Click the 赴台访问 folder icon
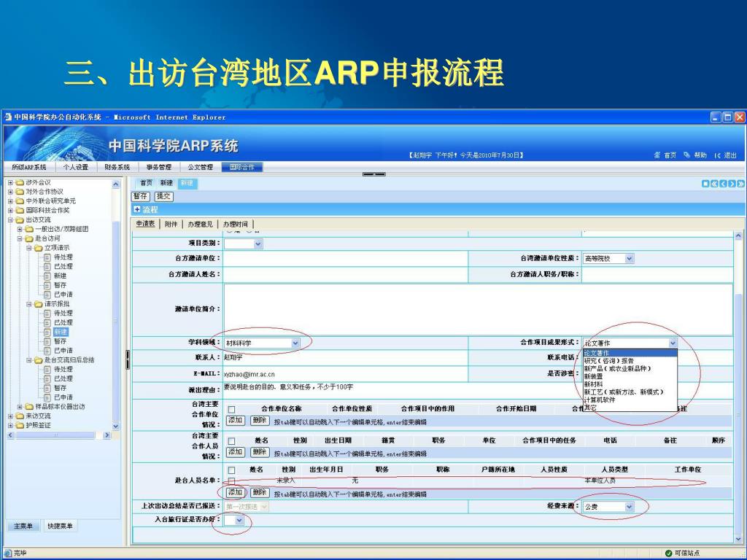This screenshot has height=560, width=747. (29, 238)
